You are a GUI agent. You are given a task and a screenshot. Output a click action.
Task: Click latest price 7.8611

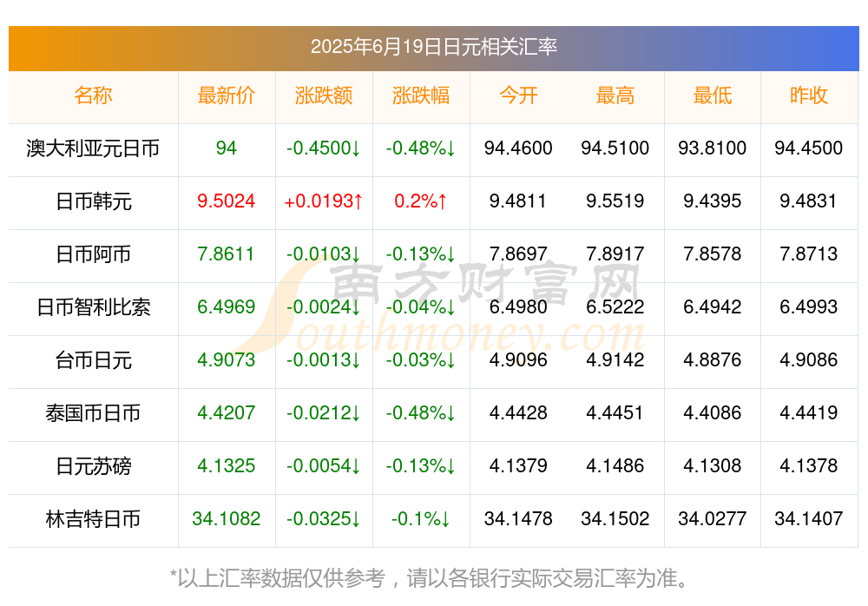[x=226, y=254]
